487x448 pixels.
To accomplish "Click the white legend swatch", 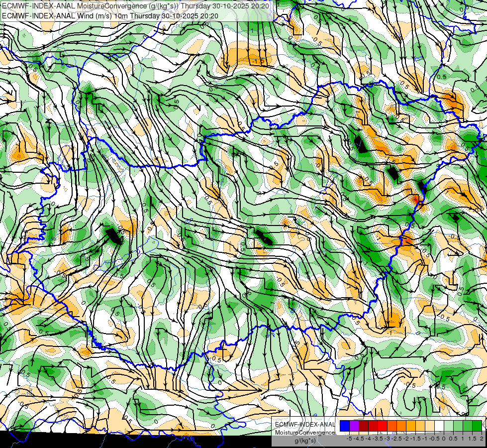I will click(439, 426).
